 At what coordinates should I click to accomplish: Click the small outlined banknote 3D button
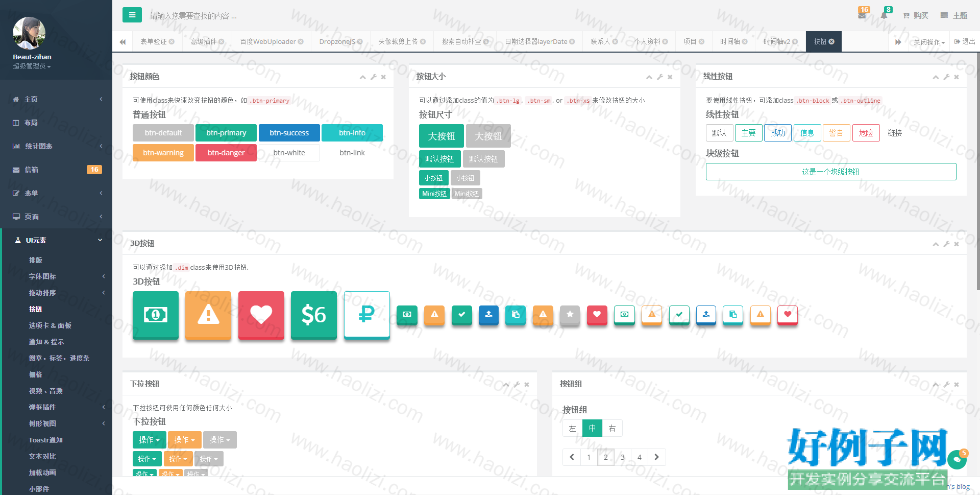coord(624,315)
